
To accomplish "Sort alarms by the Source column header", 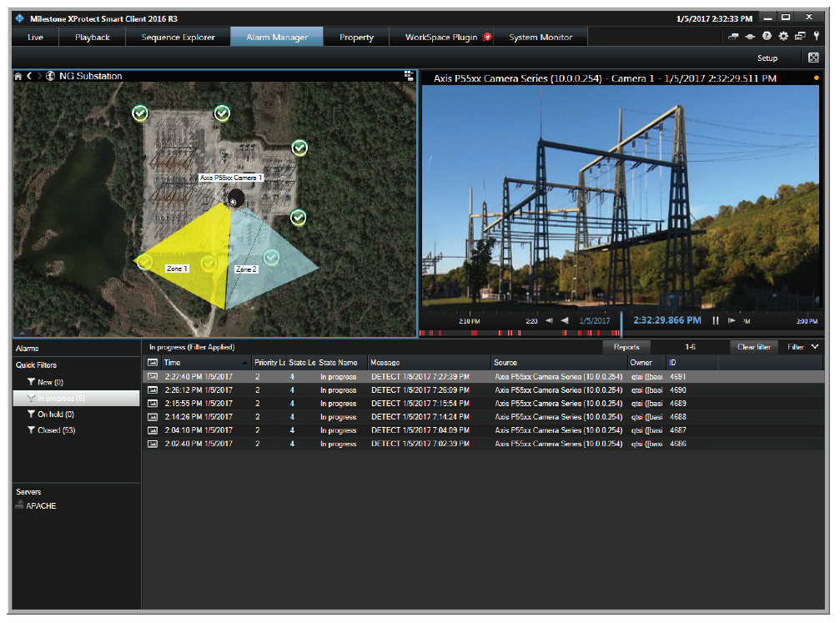I will click(x=559, y=363).
